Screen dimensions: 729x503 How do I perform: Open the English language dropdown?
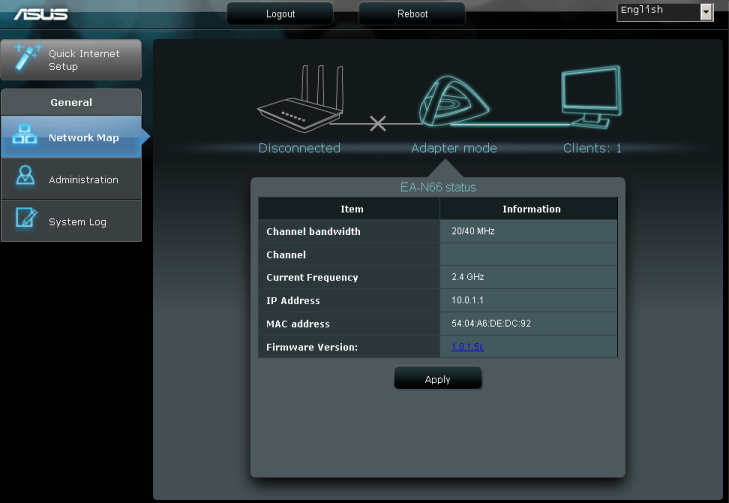tap(665, 11)
